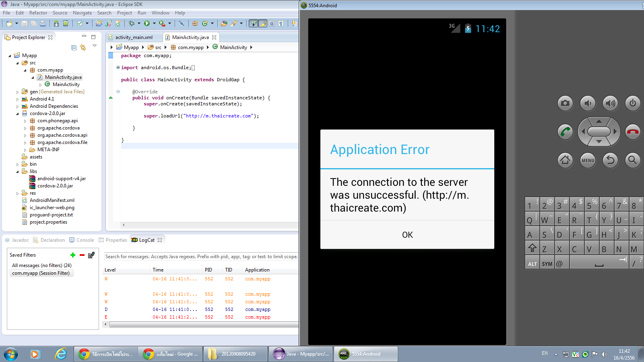Open the Refactor menu
The height and width of the screenshot is (362, 644).
click(x=38, y=13)
